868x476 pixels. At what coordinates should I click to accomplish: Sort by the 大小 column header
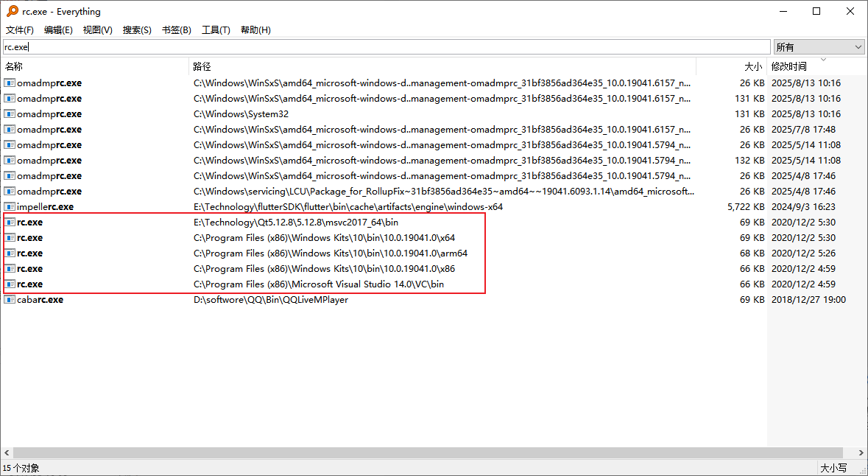coord(731,66)
